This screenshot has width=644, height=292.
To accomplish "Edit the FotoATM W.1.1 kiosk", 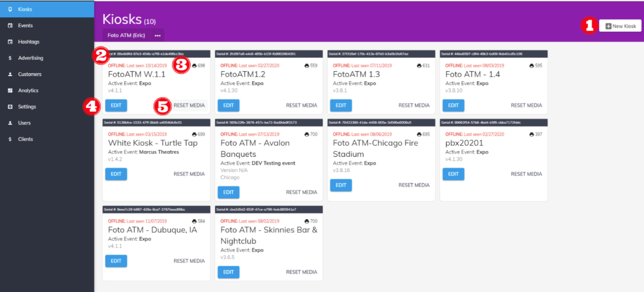I will tap(116, 106).
